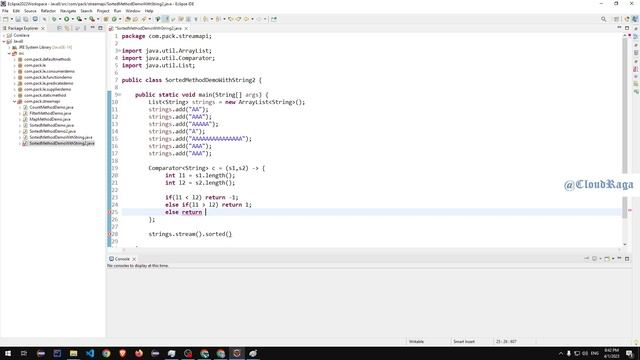Image resolution: width=640 pixels, height=360 pixels.
Task: Collapse the com.pack.streamapi package
Action: pos(15,101)
